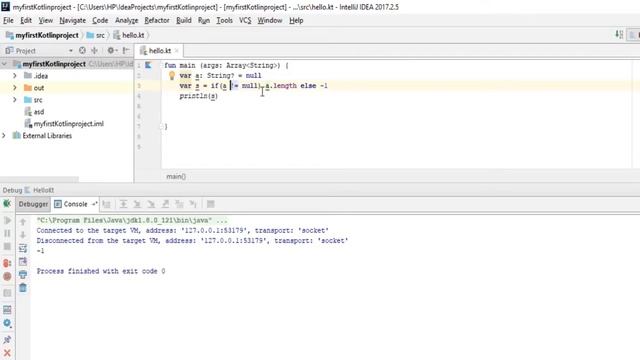
Task: Open the Navigate menu
Action: click(x=72, y=20)
